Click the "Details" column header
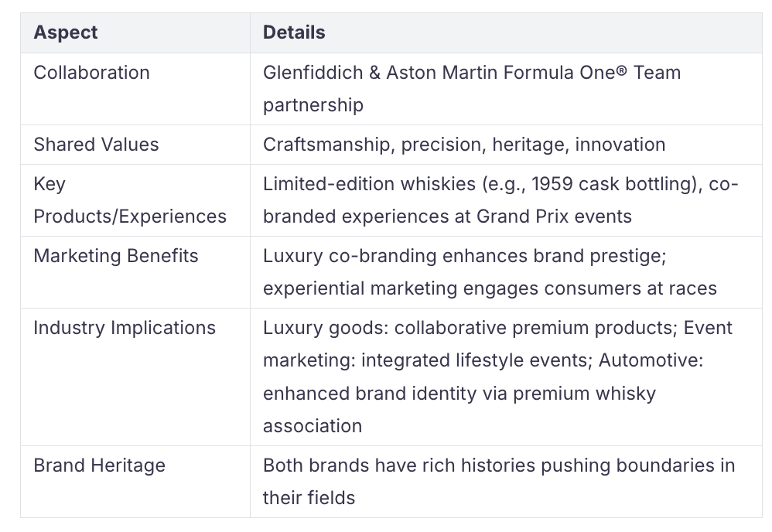The width and height of the screenshot is (772, 532). [x=294, y=32]
